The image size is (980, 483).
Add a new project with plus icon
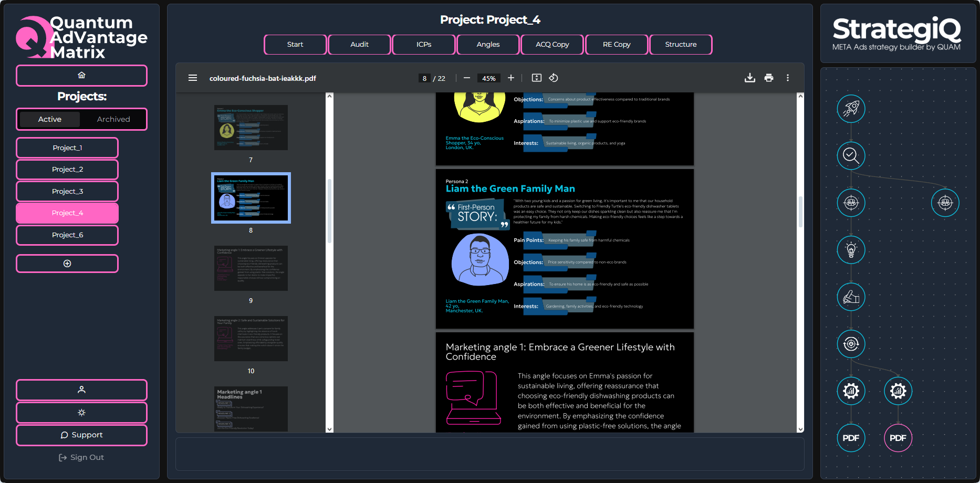67,264
